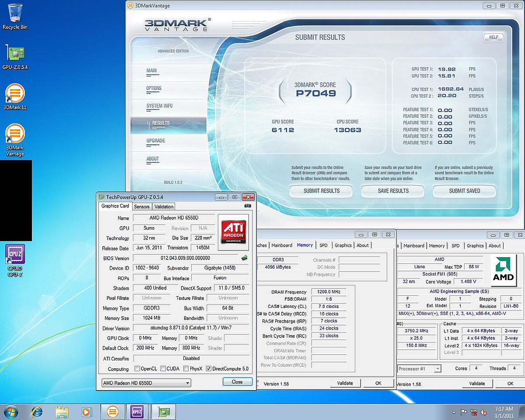
Task: Enable the OpenCL checkbox in GPU-Z
Action: (137, 369)
